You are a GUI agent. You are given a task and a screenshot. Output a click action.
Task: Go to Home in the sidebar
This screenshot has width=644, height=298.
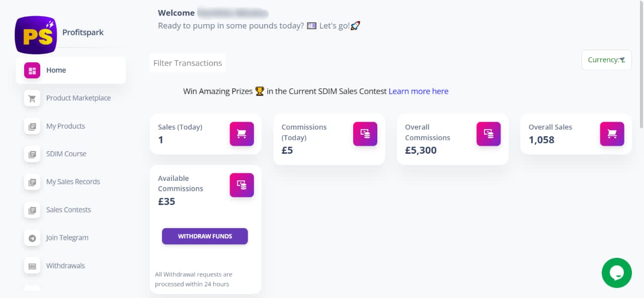tap(71, 70)
